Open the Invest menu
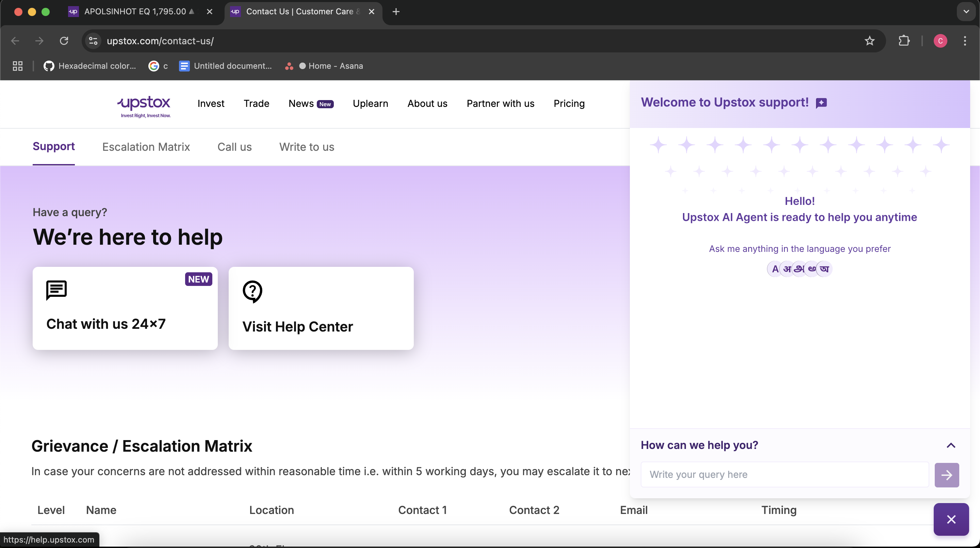This screenshot has height=548, width=980. coord(211,103)
